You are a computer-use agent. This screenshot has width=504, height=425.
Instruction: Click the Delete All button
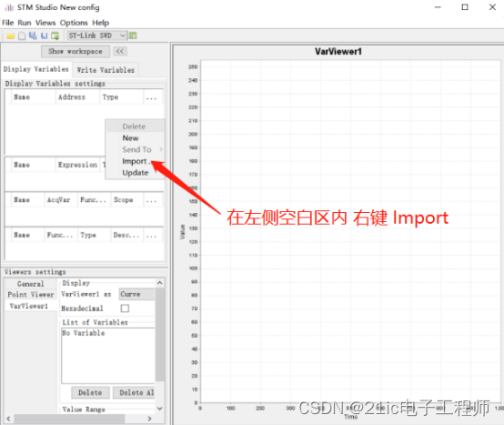(134, 392)
